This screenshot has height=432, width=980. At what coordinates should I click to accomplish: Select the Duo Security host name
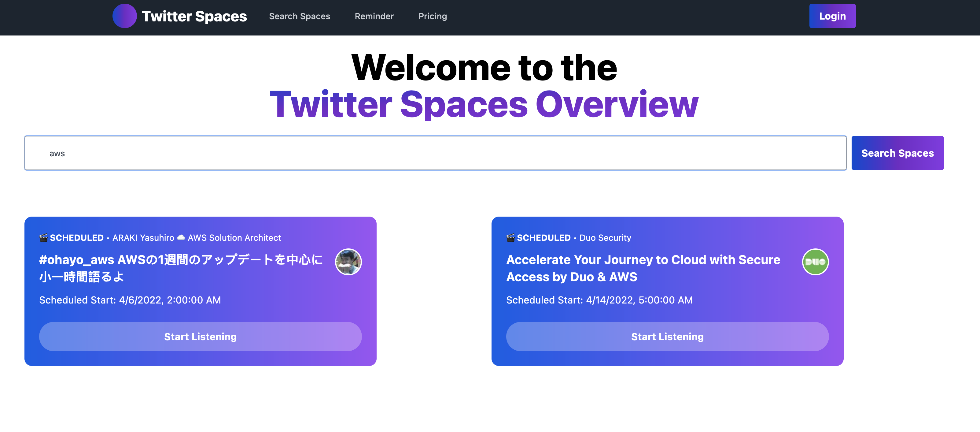tap(605, 238)
